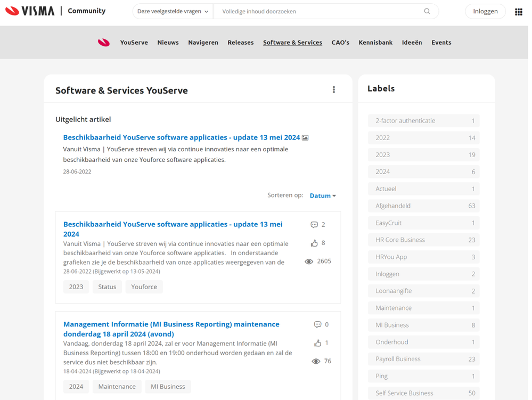Open the YouServe menu item
Image resolution: width=532 pixels, height=400 pixels.
coord(134,43)
